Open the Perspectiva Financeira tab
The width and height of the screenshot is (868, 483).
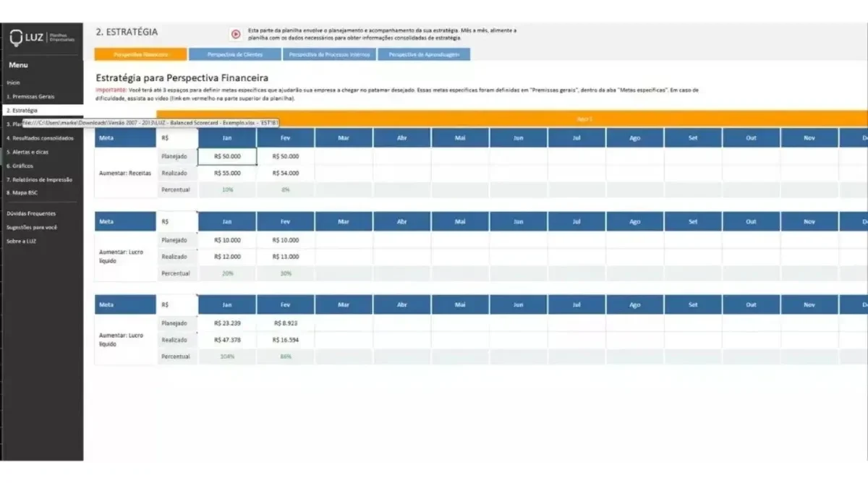point(140,54)
